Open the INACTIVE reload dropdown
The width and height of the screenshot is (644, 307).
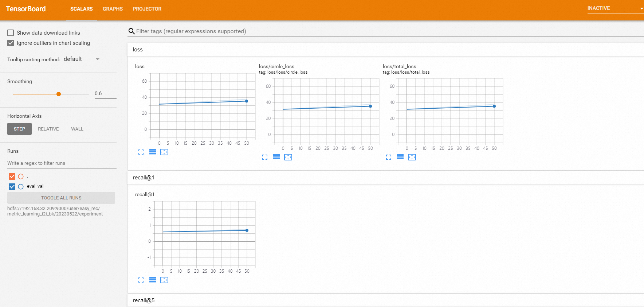pyautogui.click(x=616, y=8)
